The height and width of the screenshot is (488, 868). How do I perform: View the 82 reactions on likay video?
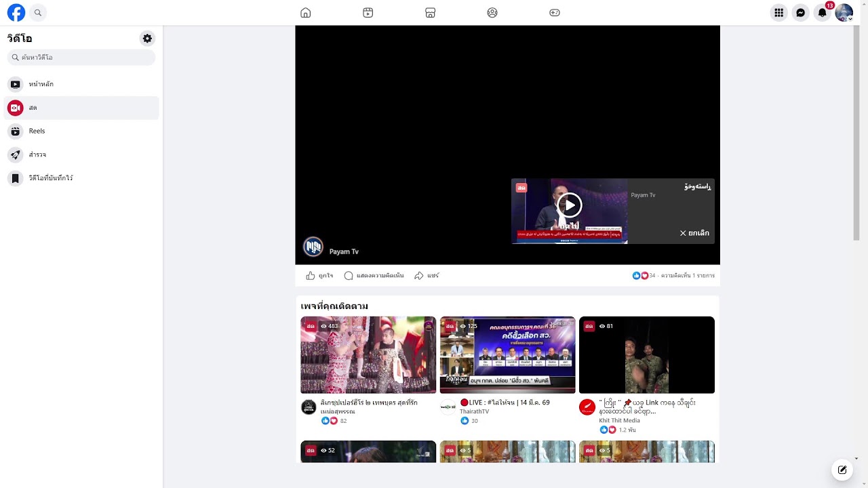pyautogui.click(x=334, y=421)
